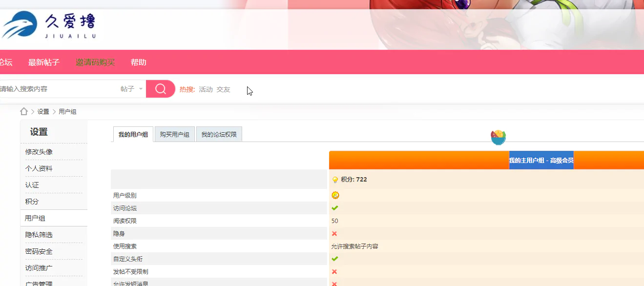
Task: Click 用户组 in the breadcrumb
Action: pos(67,112)
